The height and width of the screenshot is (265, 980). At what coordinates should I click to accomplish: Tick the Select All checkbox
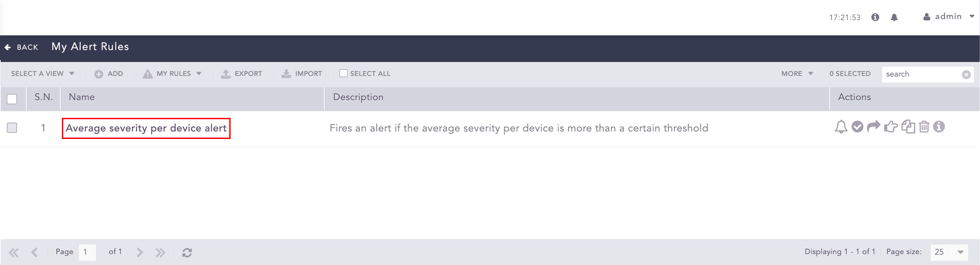coord(343,74)
